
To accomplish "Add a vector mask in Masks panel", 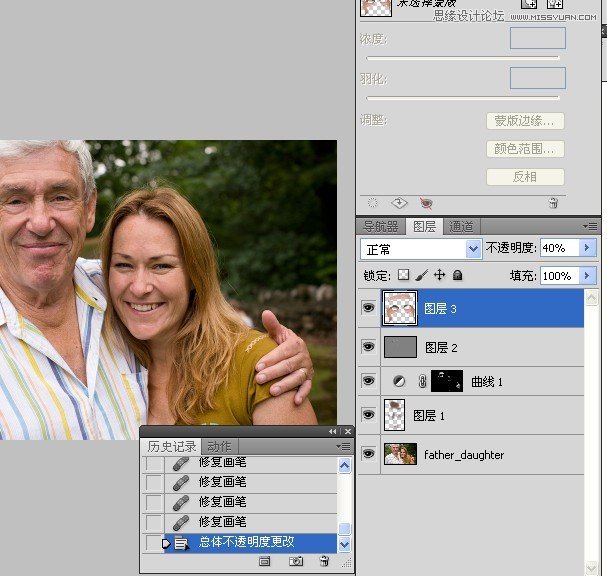I will coord(554,4).
